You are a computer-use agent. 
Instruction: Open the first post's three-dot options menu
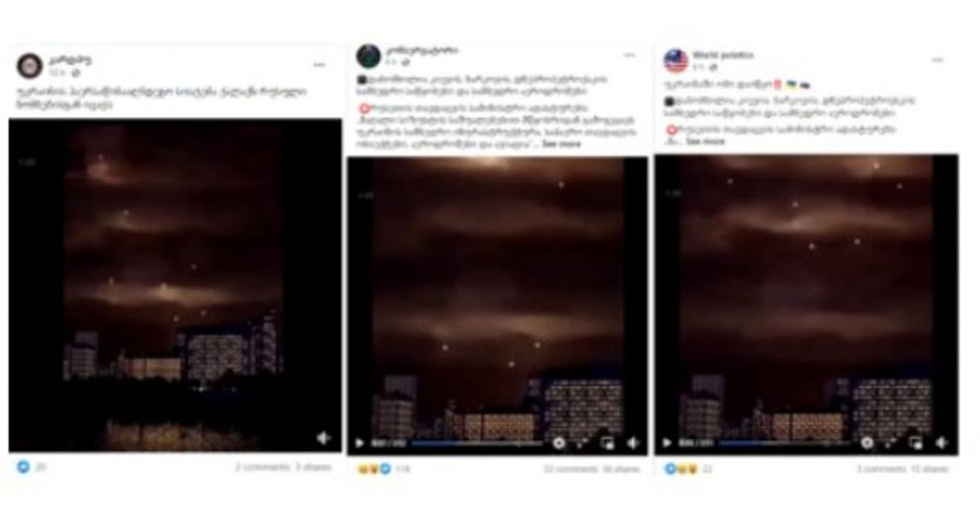(x=320, y=65)
